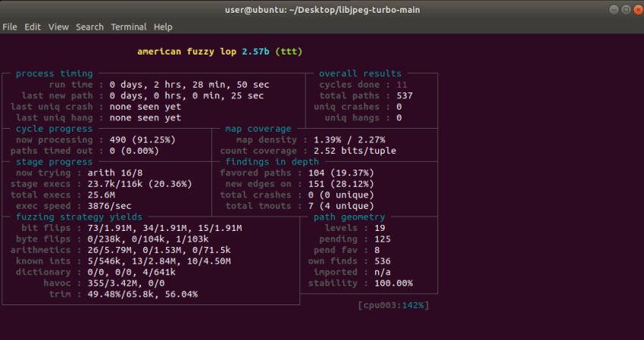Click bit flips value '73/1.91M, 34/1.91M, 15/1.91M'
Image resolution: width=644 pixels, height=340 pixels.
coord(164,228)
